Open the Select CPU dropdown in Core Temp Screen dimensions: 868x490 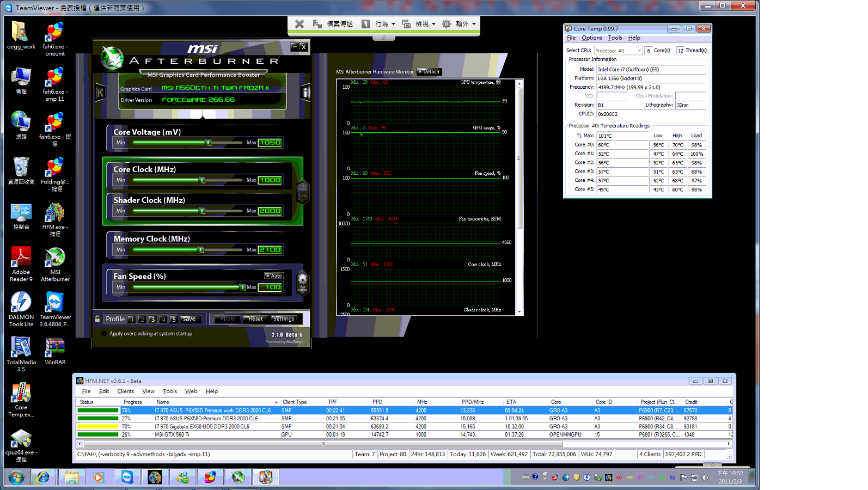(618, 51)
